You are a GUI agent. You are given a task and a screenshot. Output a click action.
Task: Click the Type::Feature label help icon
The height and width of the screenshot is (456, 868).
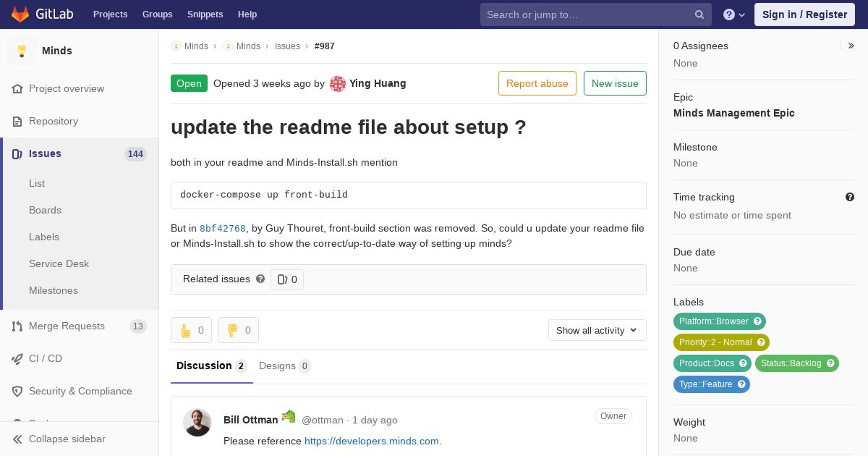tap(741, 384)
